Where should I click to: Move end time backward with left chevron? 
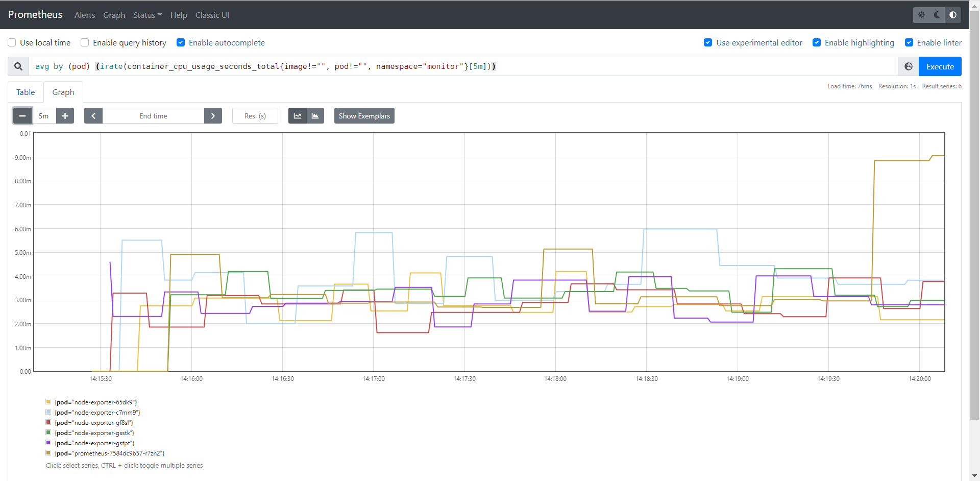93,116
